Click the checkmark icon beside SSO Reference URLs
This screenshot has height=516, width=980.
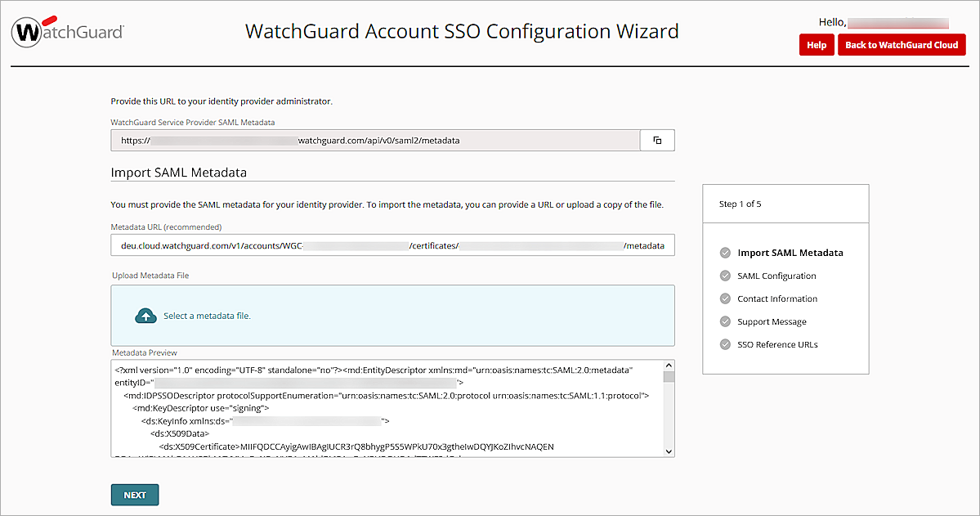coord(724,344)
